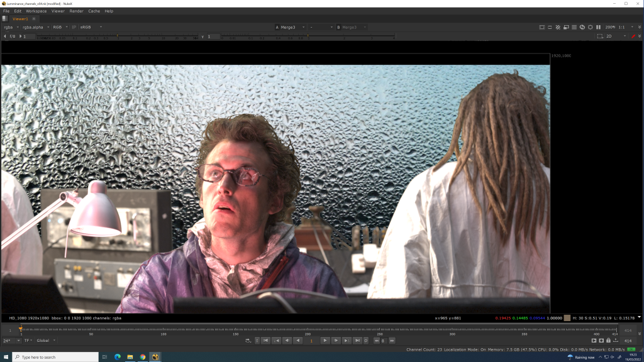The image size is (644, 362).
Task: Open the Cache menu
Action: pyautogui.click(x=94, y=11)
